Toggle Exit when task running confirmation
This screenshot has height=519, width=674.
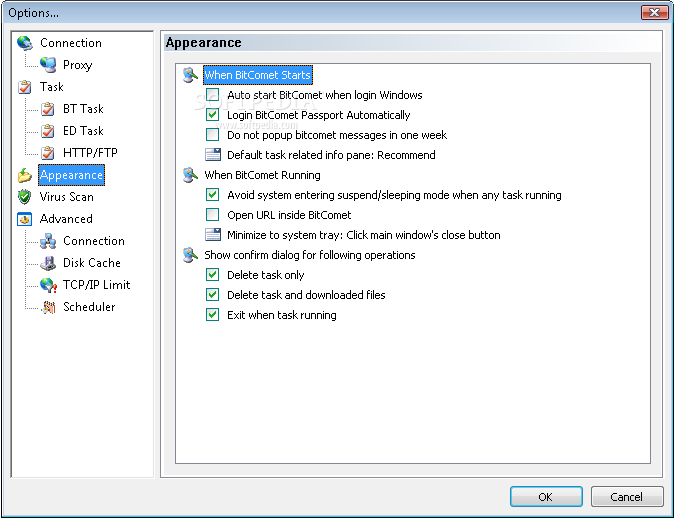[212, 315]
